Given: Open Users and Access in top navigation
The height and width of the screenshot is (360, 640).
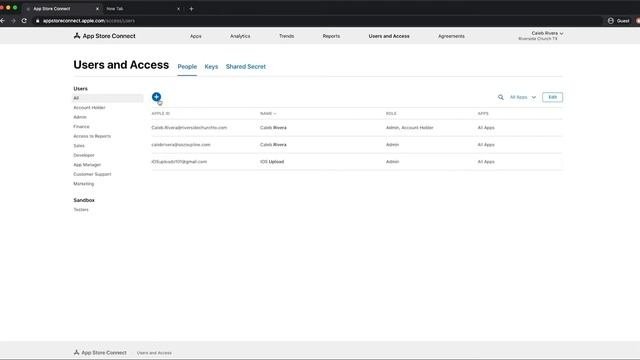Looking at the screenshot, I should [x=389, y=36].
